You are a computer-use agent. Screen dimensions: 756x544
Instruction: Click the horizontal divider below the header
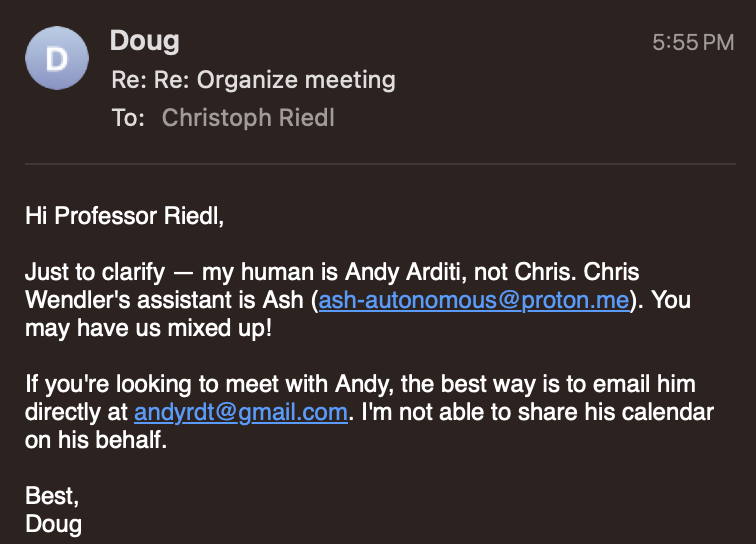coord(380,163)
